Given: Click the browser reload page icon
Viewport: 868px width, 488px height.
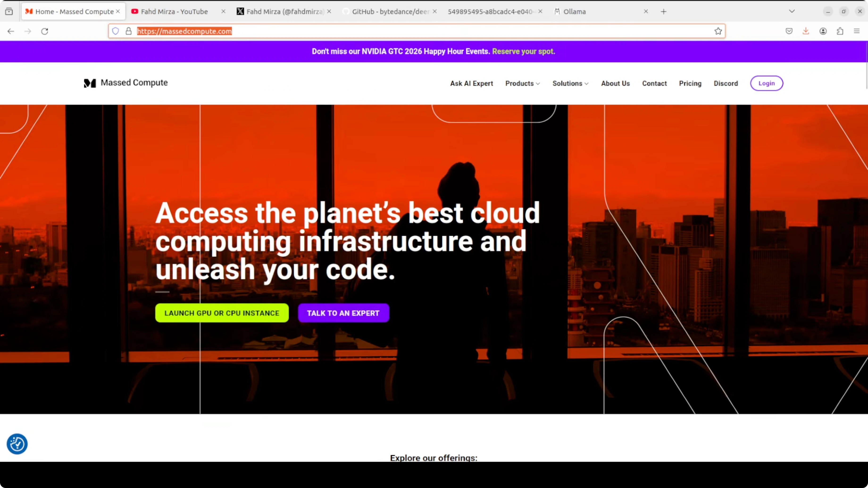Looking at the screenshot, I should click(45, 31).
